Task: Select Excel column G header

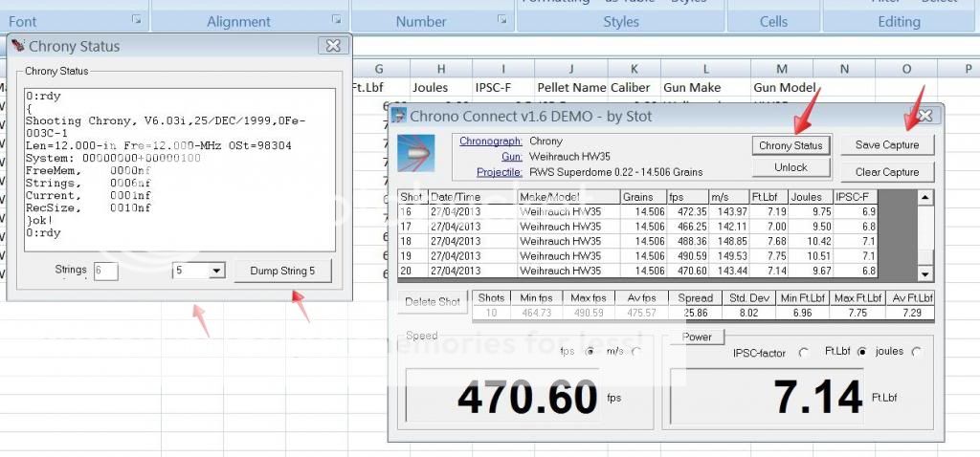Action: pos(379,69)
